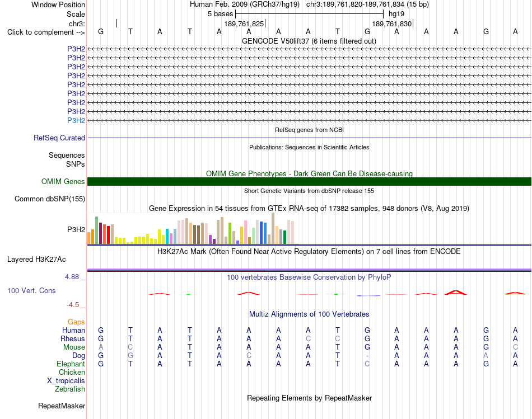This screenshot has width=532, height=419.
Task: Click the Gaps label in Multiz track
Action: click(x=76, y=322)
